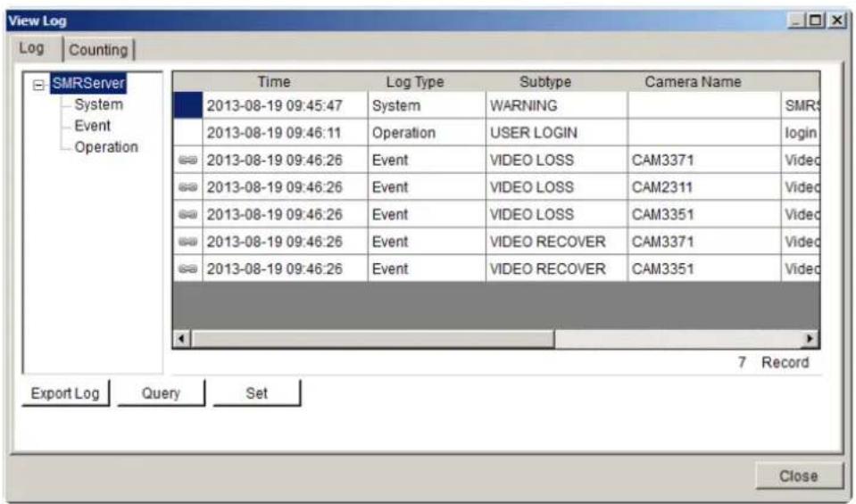Image resolution: width=856 pixels, height=504 pixels.
Task: Click the Set button
Action: click(256, 392)
